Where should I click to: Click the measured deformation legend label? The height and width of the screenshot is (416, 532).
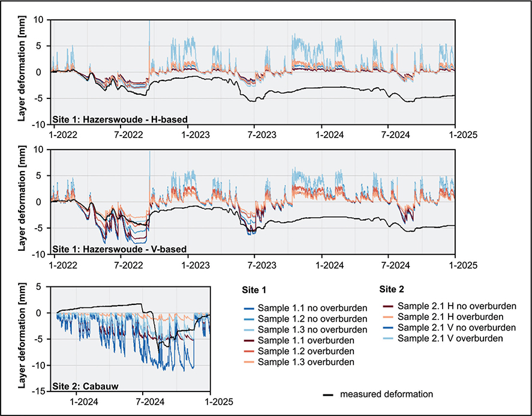click(386, 394)
